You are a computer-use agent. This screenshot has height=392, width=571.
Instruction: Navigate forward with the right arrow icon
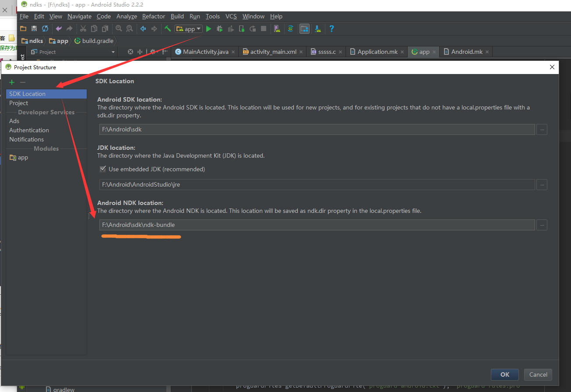click(x=154, y=28)
